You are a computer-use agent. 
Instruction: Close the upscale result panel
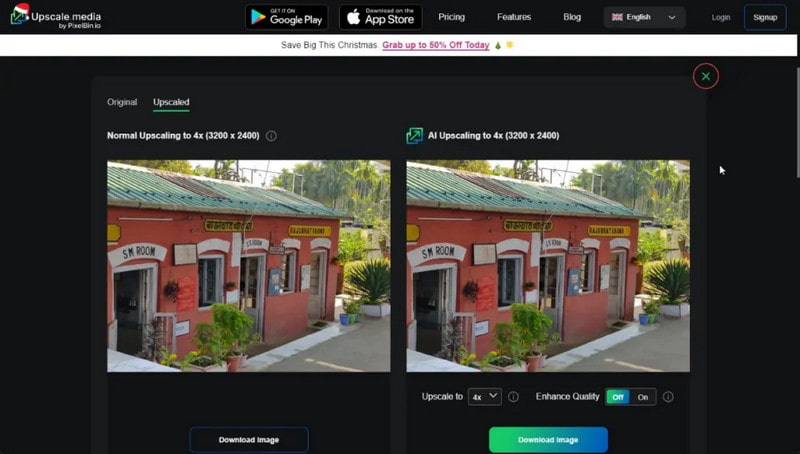pos(706,76)
